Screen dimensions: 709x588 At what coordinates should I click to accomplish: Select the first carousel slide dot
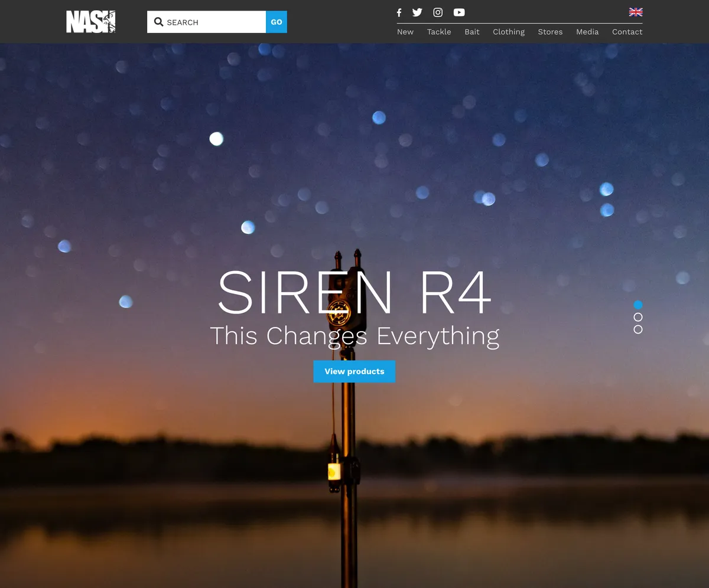638,305
